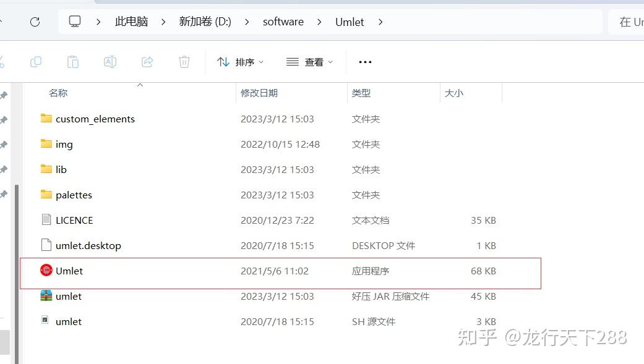
Task: Click the Paste icon in the toolbar
Action: [72, 62]
